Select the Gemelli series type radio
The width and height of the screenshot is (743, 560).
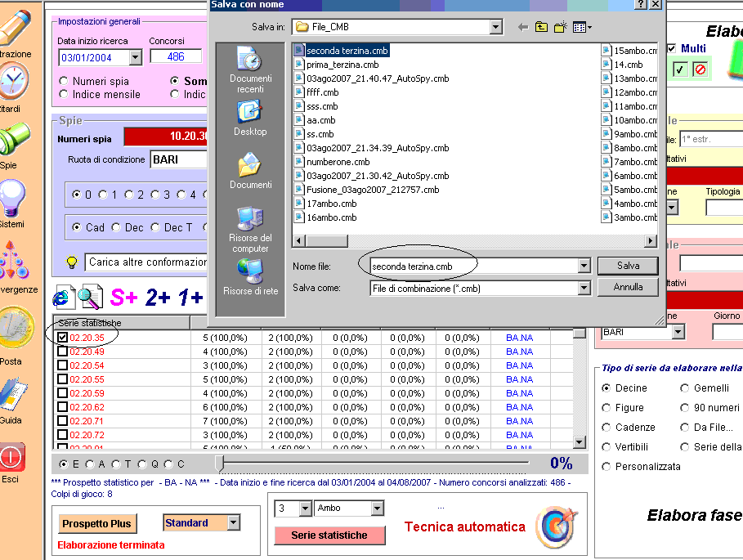[685, 388]
